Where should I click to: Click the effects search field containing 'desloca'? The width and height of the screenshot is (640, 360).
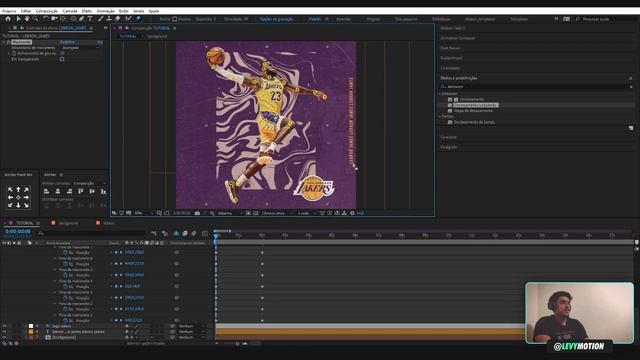[x=536, y=87]
